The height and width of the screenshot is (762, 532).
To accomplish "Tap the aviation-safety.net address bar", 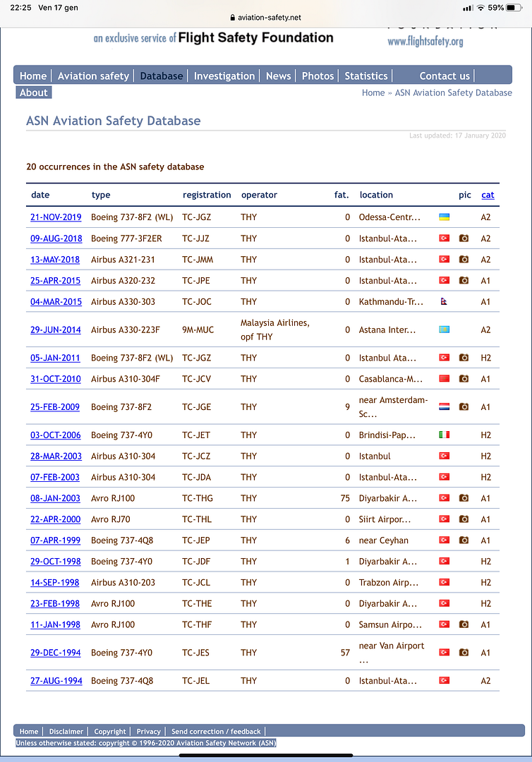I will point(266,17).
